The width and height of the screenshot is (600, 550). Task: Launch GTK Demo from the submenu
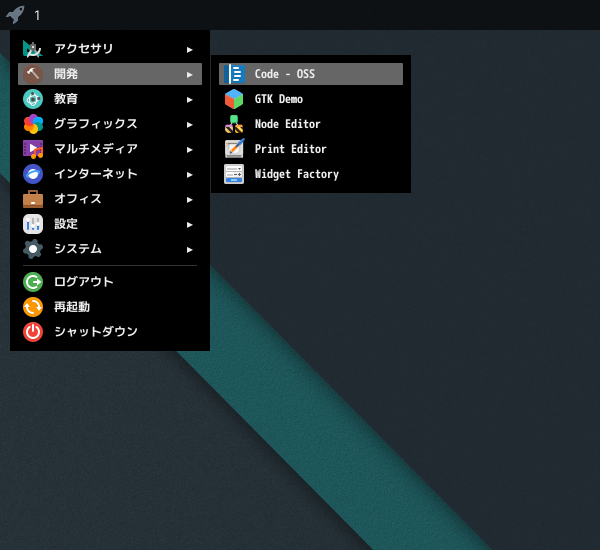[311, 99]
